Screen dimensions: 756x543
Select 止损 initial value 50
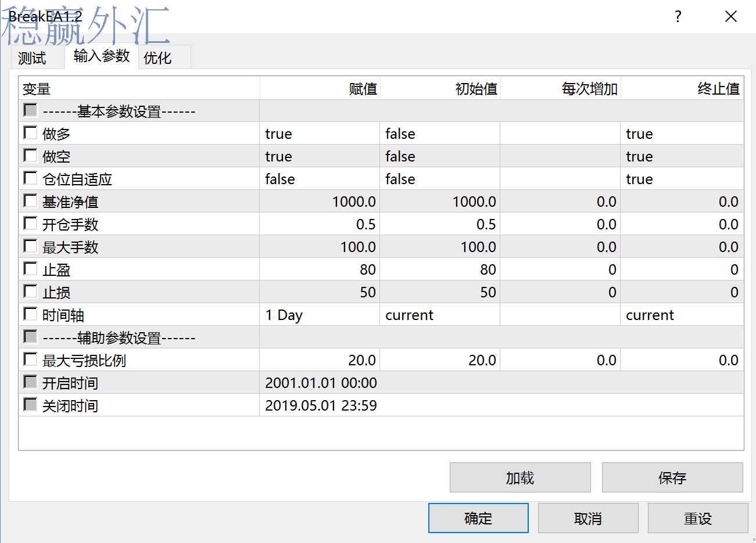pyautogui.click(x=440, y=292)
